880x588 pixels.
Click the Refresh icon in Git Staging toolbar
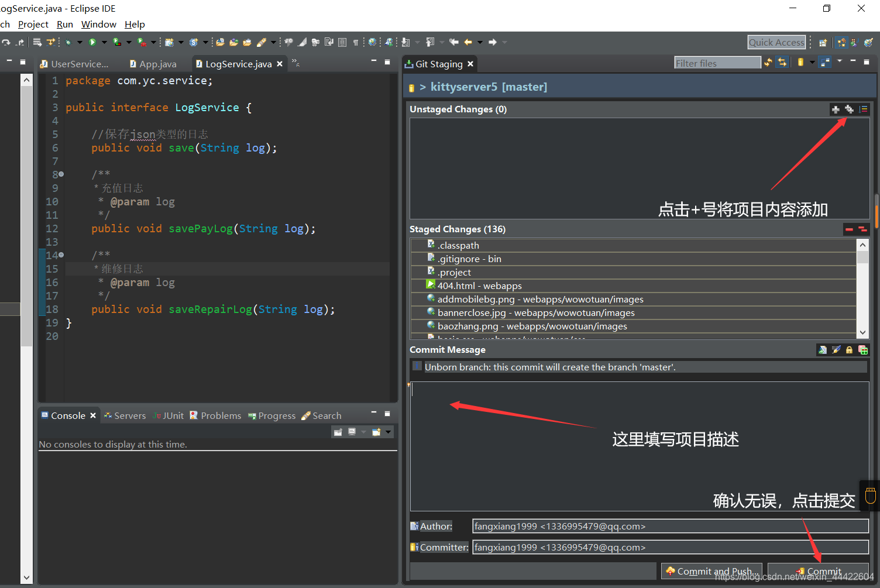tap(768, 62)
